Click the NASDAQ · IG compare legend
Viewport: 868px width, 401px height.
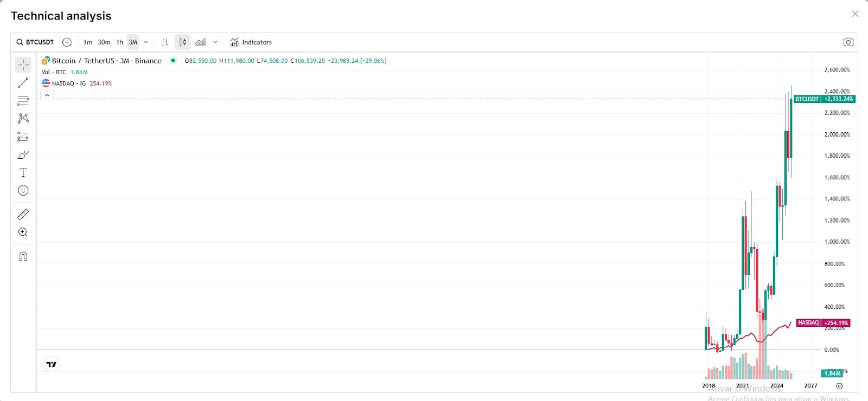pyautogui.click(x=69, y=83)
